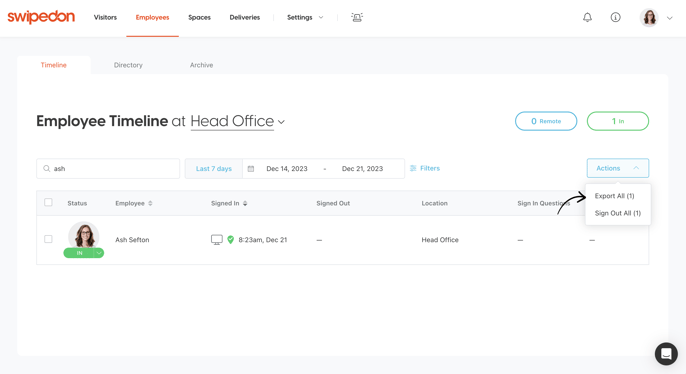Click the Filters sliders icon

[x=413, y=168]
